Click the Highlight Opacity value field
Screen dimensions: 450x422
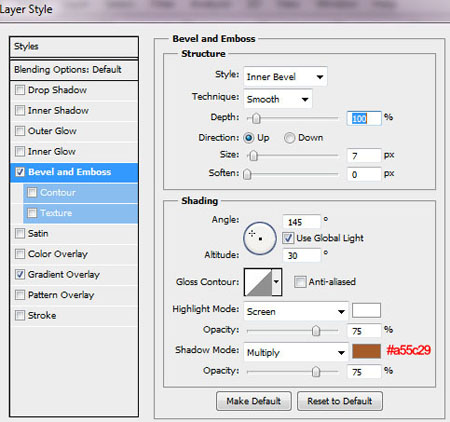(364, 331)
